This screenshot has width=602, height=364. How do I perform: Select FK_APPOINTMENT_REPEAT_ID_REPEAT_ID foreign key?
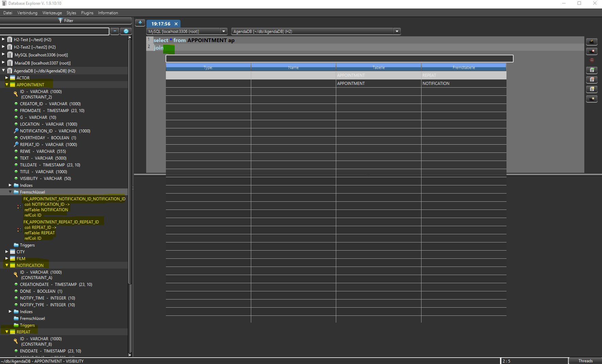61,222
